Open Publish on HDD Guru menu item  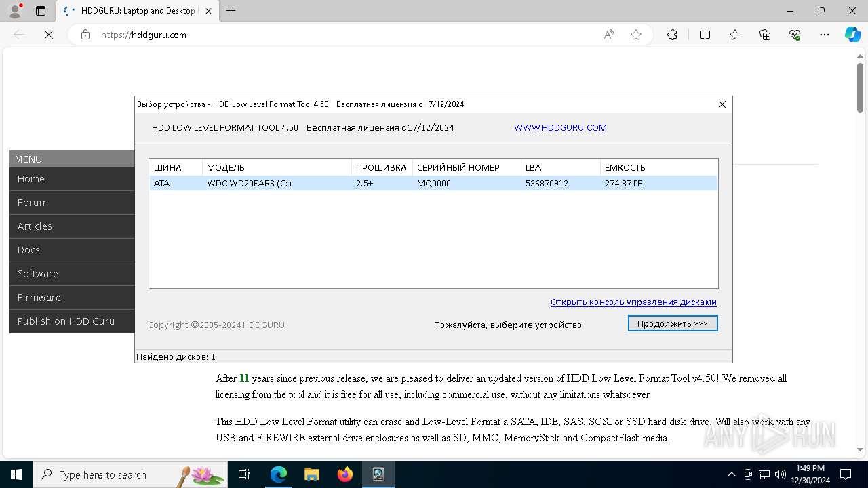coord(72,321)
